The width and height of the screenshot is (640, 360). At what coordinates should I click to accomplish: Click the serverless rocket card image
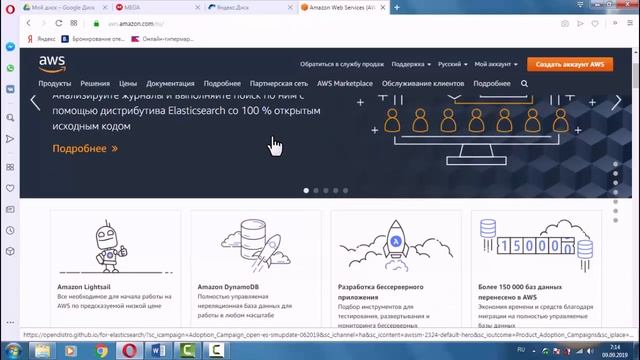[396, 246]
